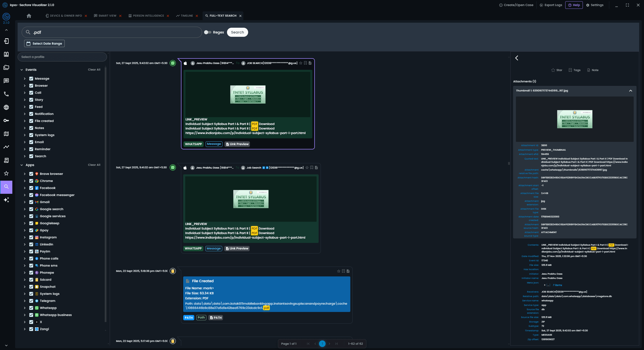Click the home icon tab
The height and width of the screenshot is (350, 644).
[29, 16]
